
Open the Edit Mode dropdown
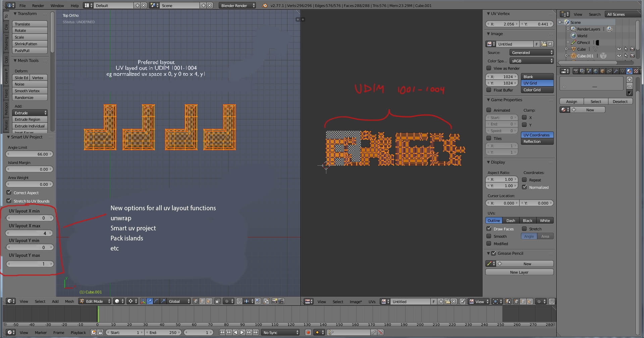(x=95, y=301)
